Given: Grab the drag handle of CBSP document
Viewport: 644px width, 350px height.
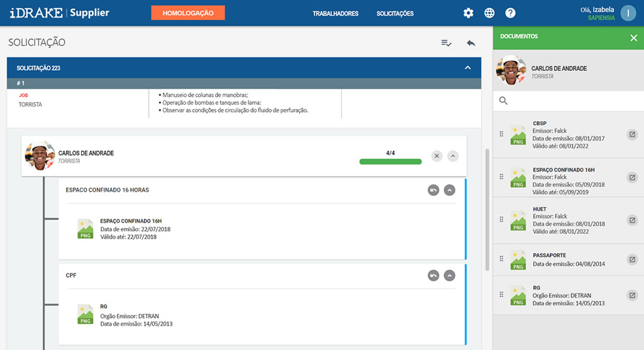Looking at the screenshot, I should coord(501,134).
